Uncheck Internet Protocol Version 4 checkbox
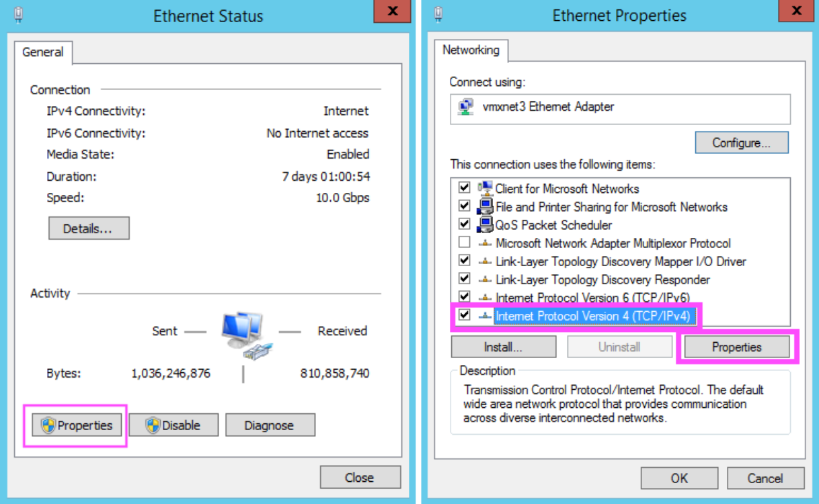This screenshot has width=819, height=504. click(x=464, y=315)
